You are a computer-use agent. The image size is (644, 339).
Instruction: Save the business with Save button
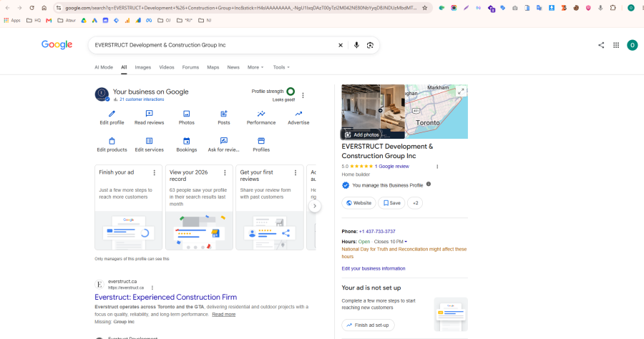(x=391, y=202)
